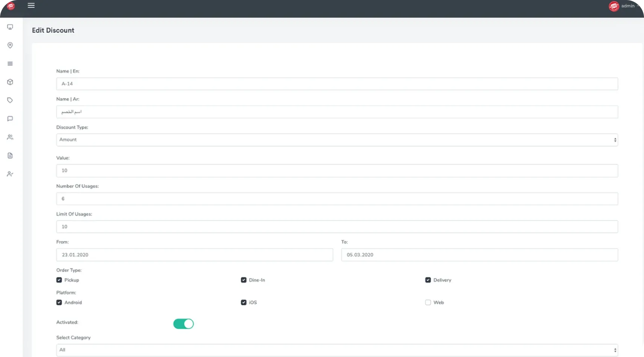Open the list lines sidebar icon
Screen dimensions: 644x357
(10, 64)
